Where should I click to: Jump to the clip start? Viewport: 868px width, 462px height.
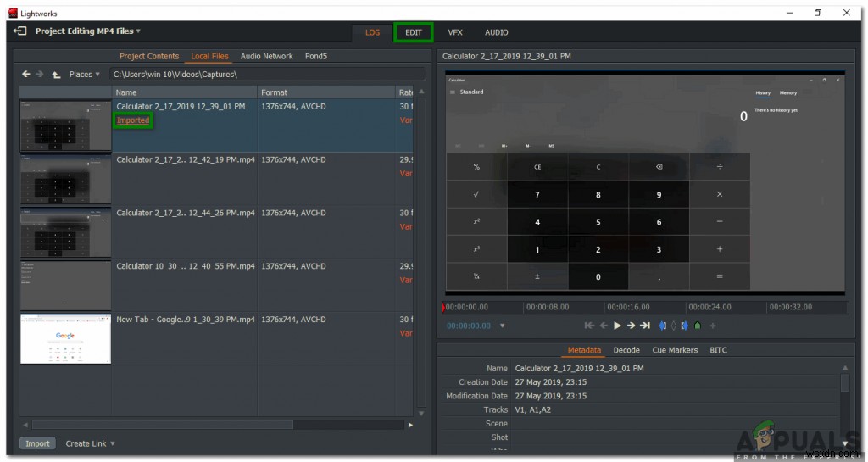pyautogui.click(x=590, y=326)
